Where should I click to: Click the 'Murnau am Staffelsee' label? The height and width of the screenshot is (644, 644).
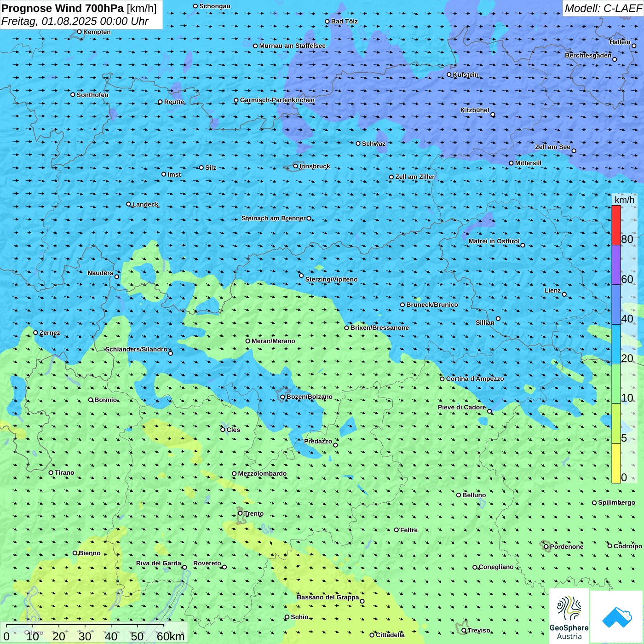click(x=292, y=46)
